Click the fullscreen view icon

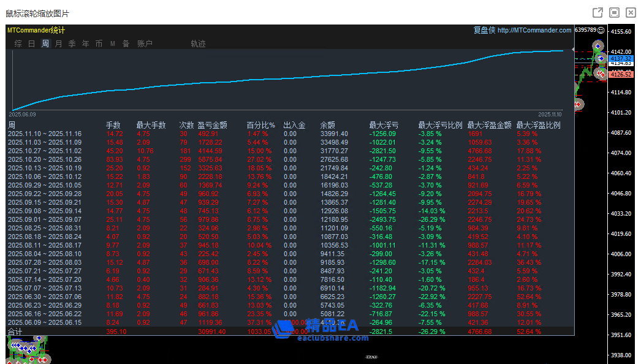[614, 13]
